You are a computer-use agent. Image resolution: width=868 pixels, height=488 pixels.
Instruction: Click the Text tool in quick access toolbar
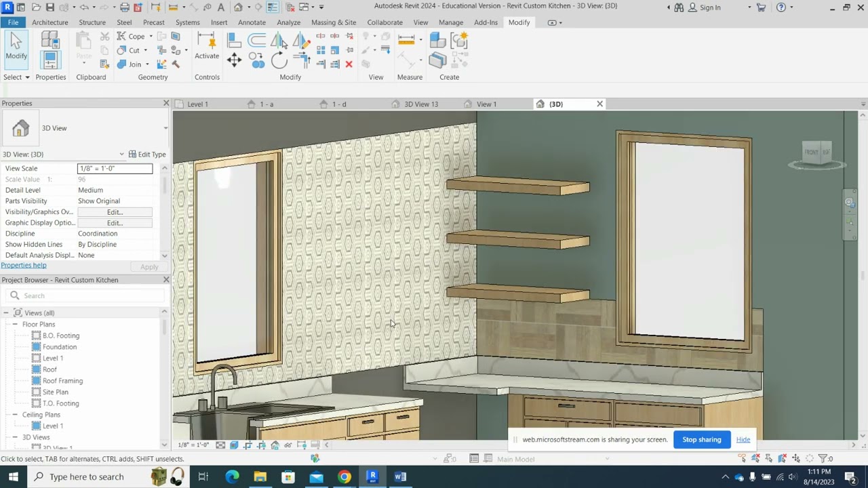(x=221, y=7)
